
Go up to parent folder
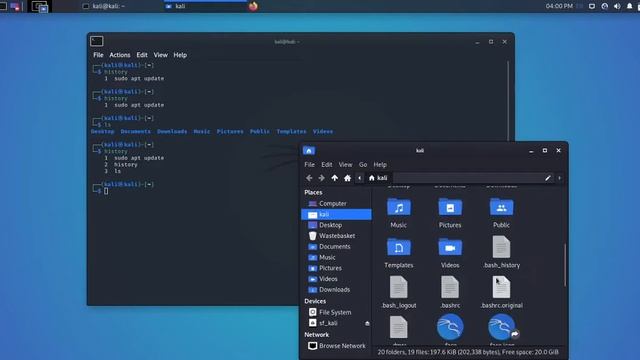coord(335,178)
